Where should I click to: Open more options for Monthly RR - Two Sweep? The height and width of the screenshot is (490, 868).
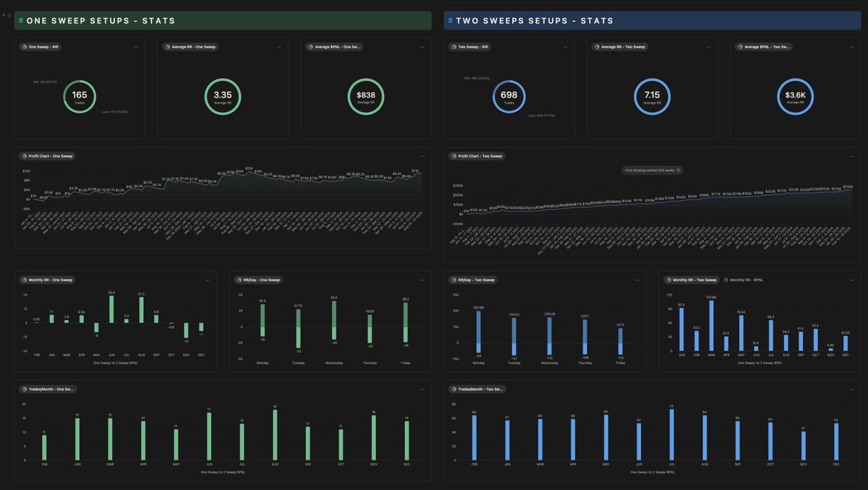click(x=851, y=280)
